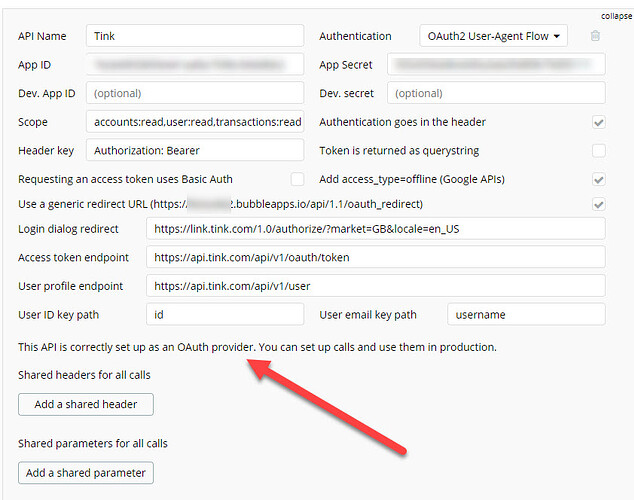Open the Authentication type dropdown

(493, 36)
